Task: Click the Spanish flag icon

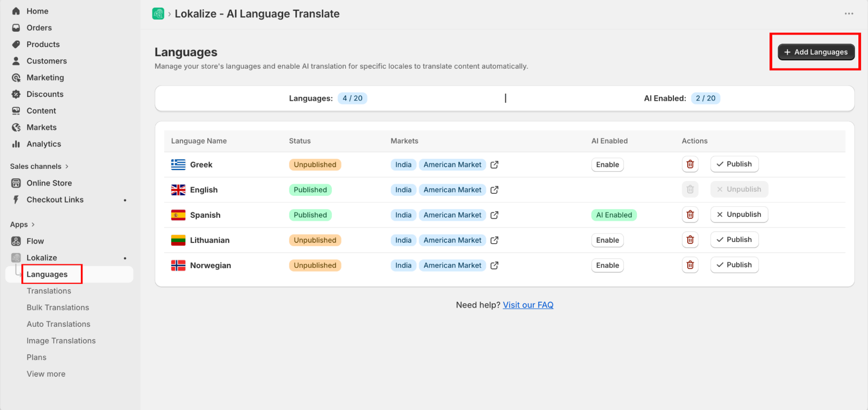Action: click(x=178, y=215)
